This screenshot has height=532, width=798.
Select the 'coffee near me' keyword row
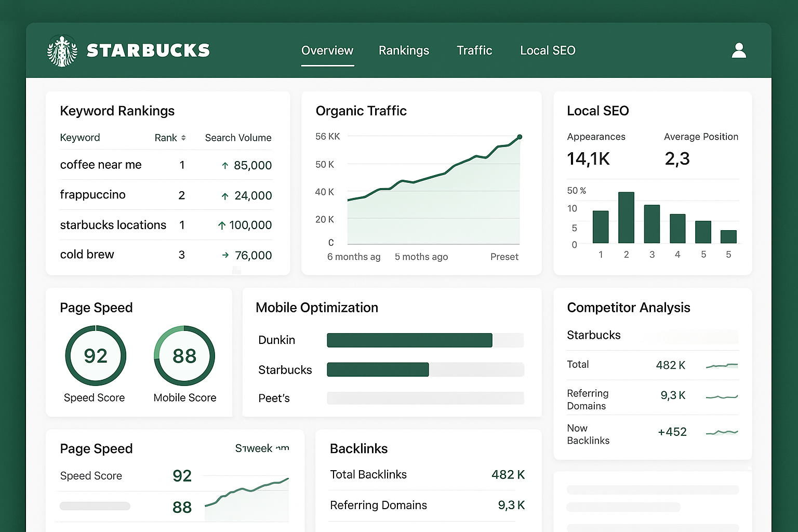pyautogui.click(x=101, y=165)
